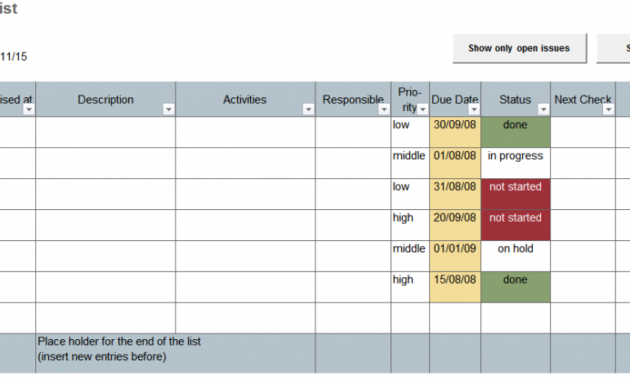Select the Description column header
The width and height of the screenshot is (630, 380).
pos(106,100)
